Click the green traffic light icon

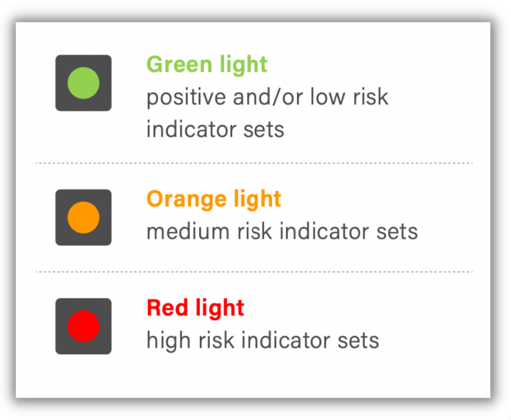point(83,83)
